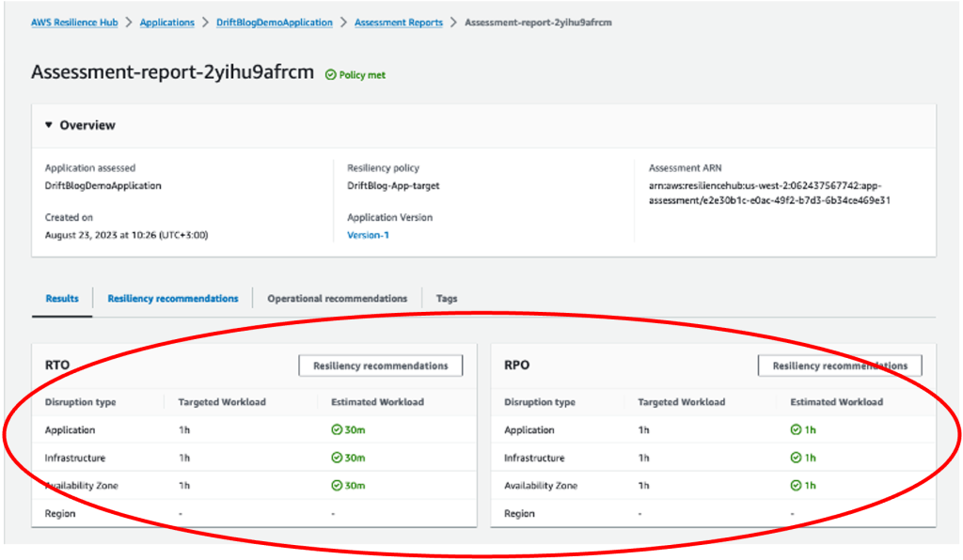This screenshot has height=560, width=963.
Task: Switch to Resiliency recommendations tab
Action: coord(173,299)
